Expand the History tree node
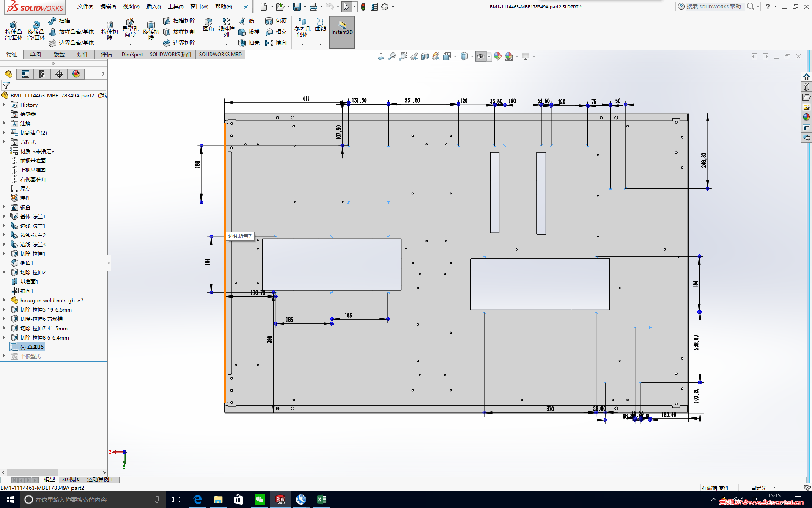This screenshot has width=812, height=508. (4, 105)
